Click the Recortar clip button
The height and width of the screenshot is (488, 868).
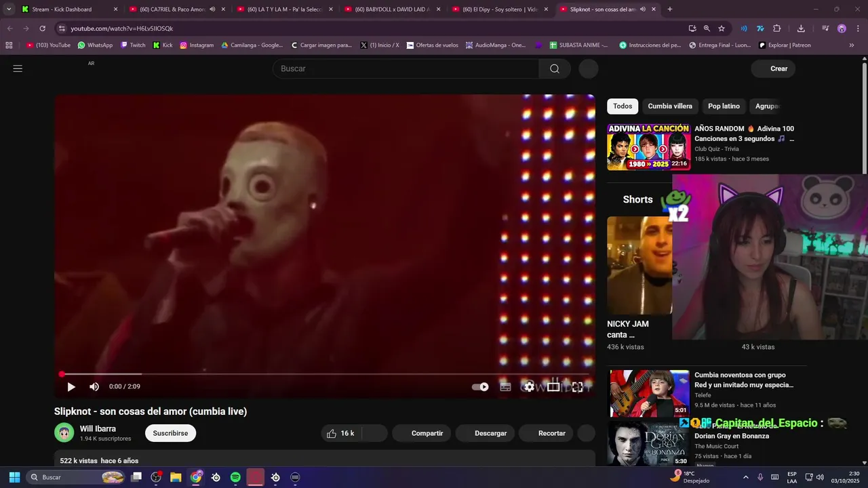[547, 433]
